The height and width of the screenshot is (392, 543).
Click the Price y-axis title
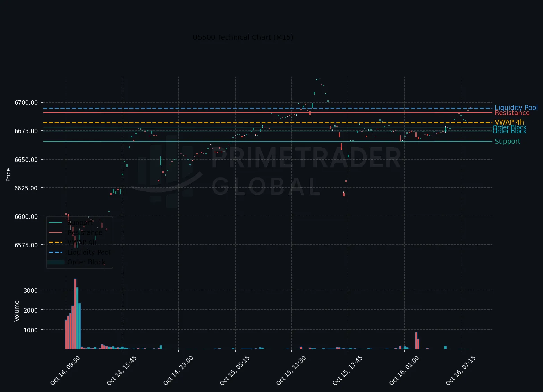9,174
